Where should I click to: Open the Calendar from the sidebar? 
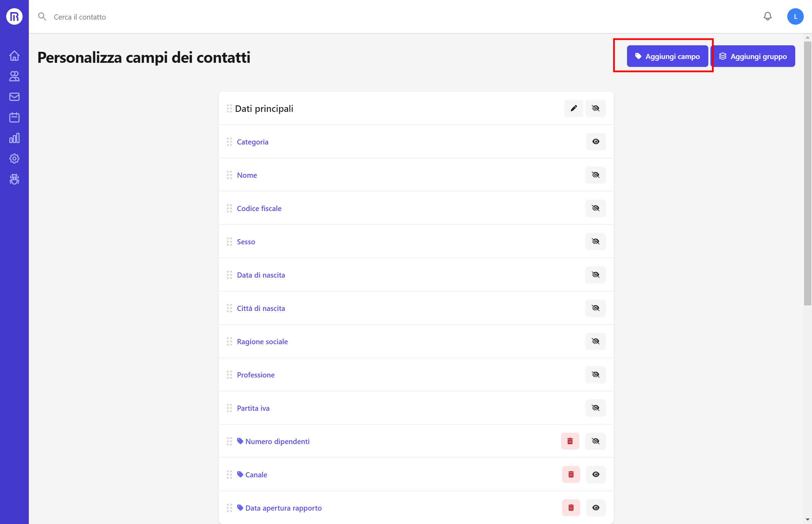point(14,117)
